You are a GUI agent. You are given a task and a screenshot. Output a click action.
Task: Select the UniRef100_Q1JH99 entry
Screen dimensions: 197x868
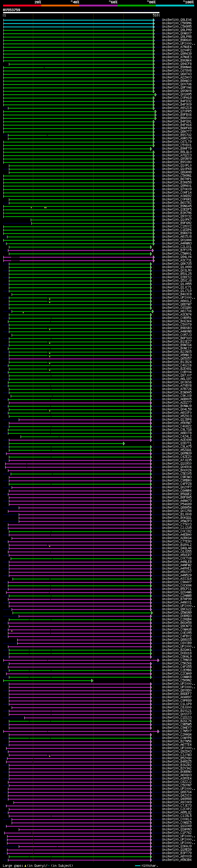point(177,267)
